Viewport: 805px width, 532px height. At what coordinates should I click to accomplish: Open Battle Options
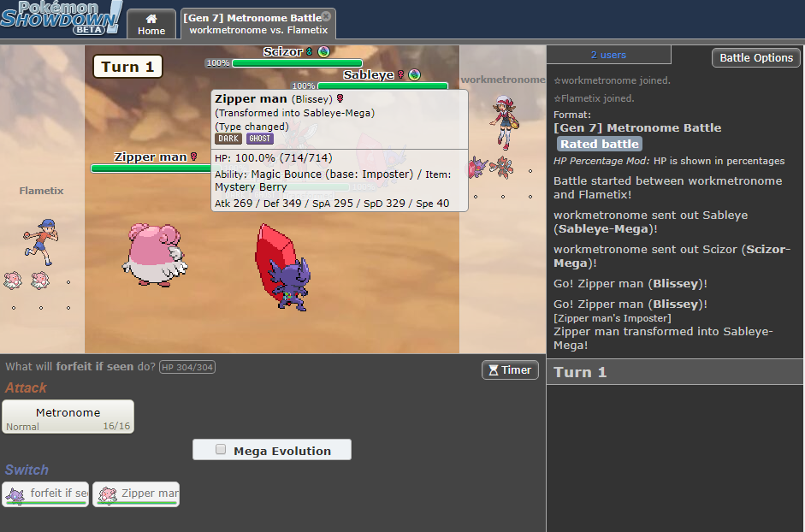tap(755, 57)
